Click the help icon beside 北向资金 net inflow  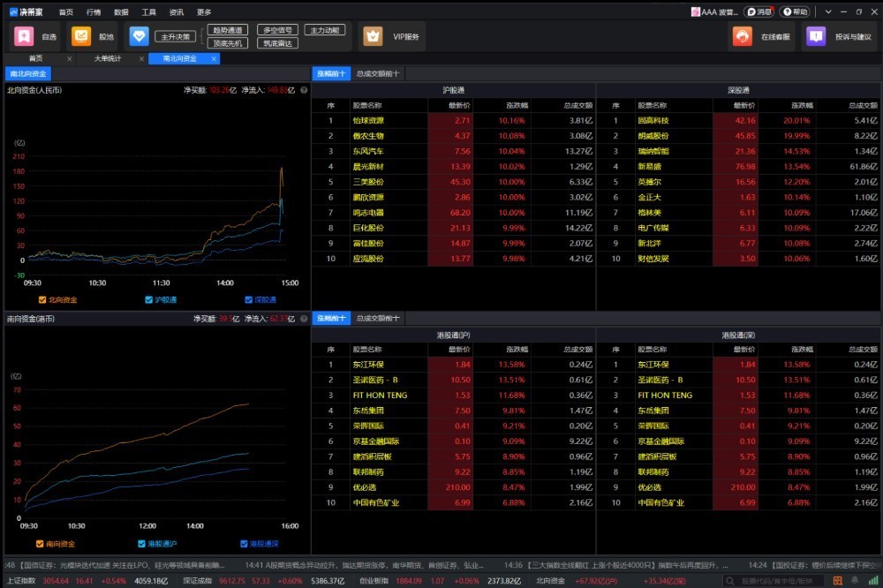(x=304, y=90)
